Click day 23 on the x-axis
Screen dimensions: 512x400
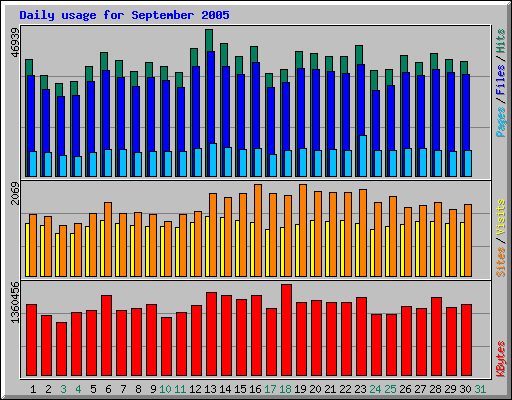(x=360, y=389)
